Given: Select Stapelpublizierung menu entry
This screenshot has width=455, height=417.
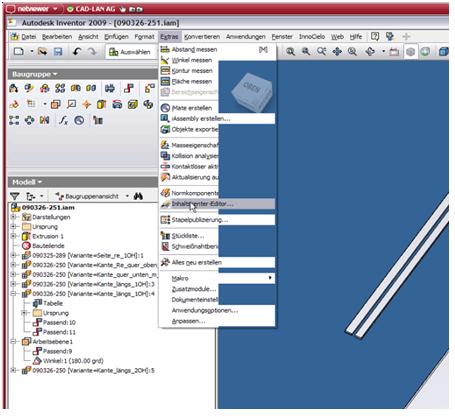Looking at the screenshot, I should click(x=217, y=220).
